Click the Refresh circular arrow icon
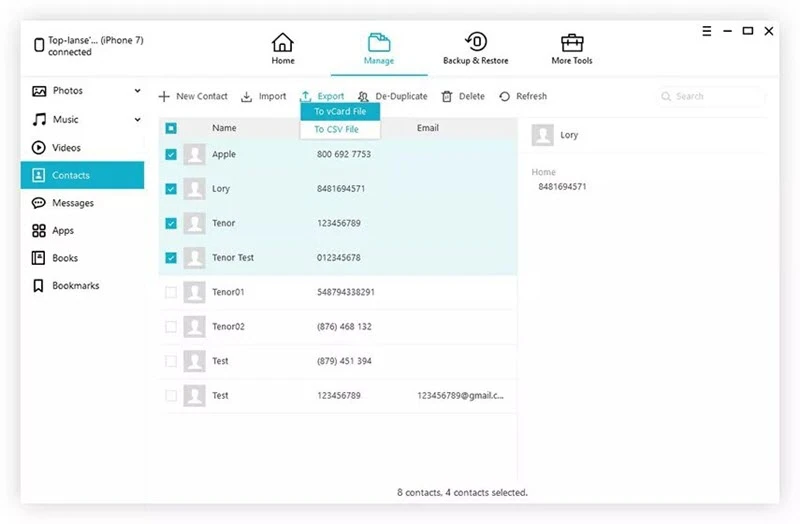Viewport: 800px width, 524px height. click(505, 96)
